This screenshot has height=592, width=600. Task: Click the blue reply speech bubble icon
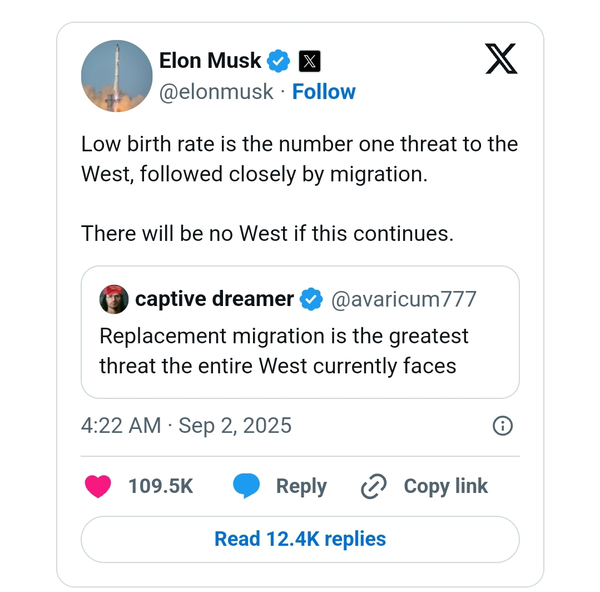(x=246, y=486)
